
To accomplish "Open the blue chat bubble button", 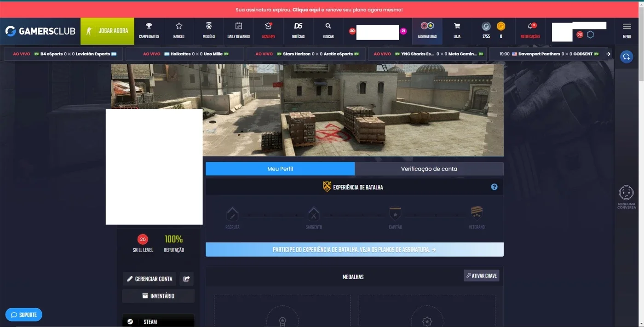I will click(626, 57).
